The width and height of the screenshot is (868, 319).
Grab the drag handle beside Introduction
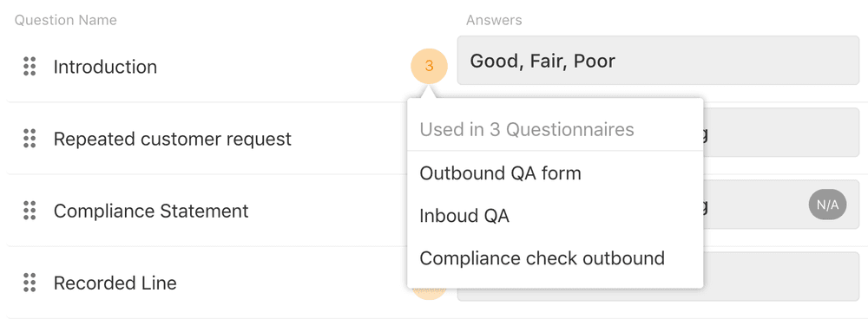pos(30,67)
